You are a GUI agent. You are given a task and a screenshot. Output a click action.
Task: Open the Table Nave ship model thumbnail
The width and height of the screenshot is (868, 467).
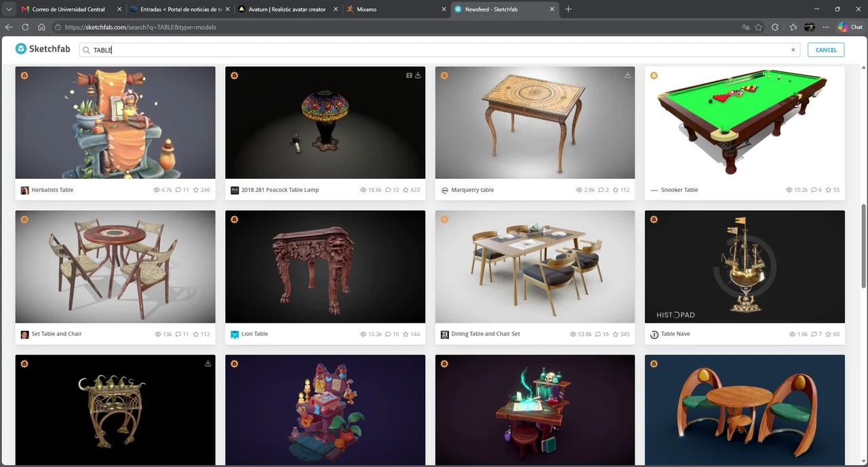tap(745, 266)
